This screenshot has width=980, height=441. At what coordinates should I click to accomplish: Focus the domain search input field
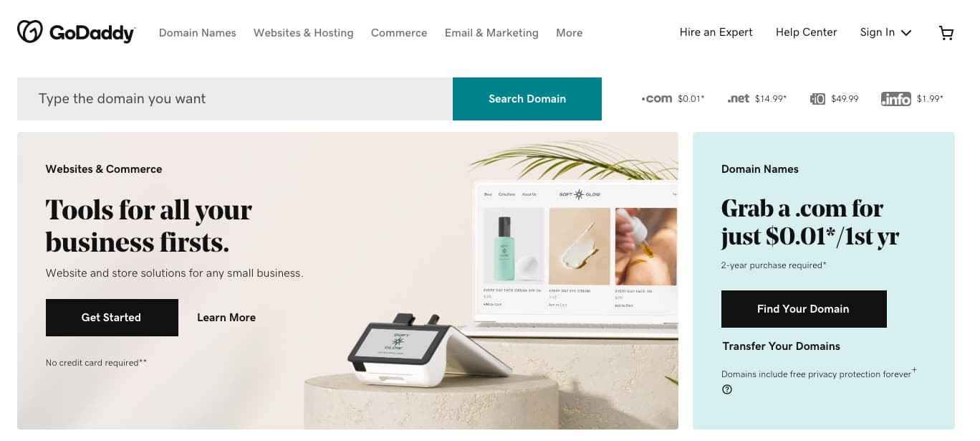235,99
